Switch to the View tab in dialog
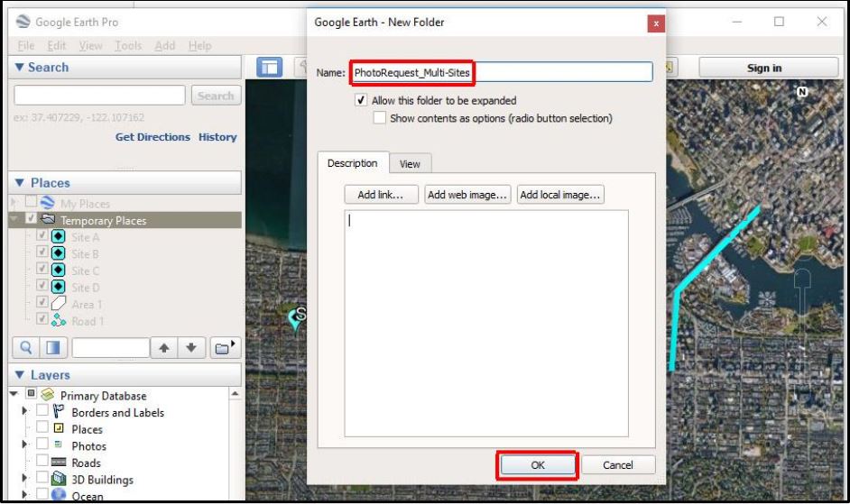The width and height of the screenshot is (850, 504). click(x=410, y=164)
